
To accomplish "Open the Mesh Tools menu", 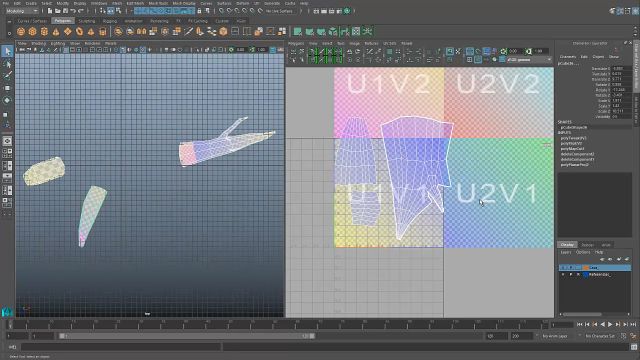I will (158, 3).
